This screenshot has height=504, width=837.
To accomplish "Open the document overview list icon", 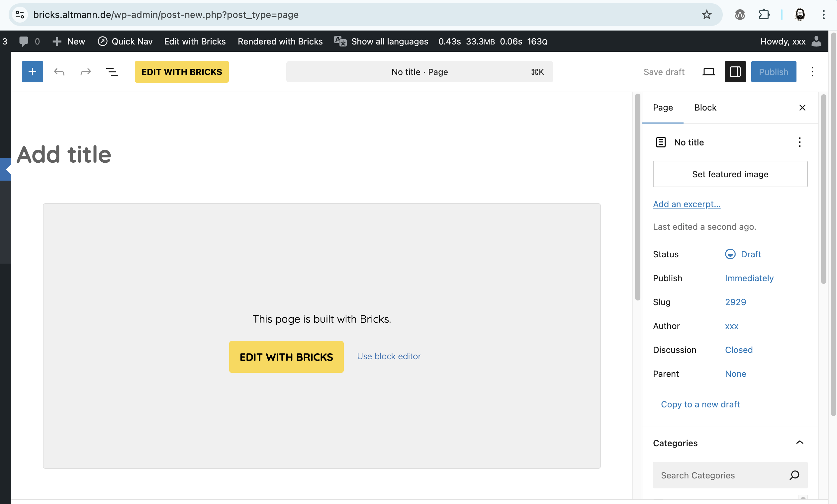I will 112,72.
